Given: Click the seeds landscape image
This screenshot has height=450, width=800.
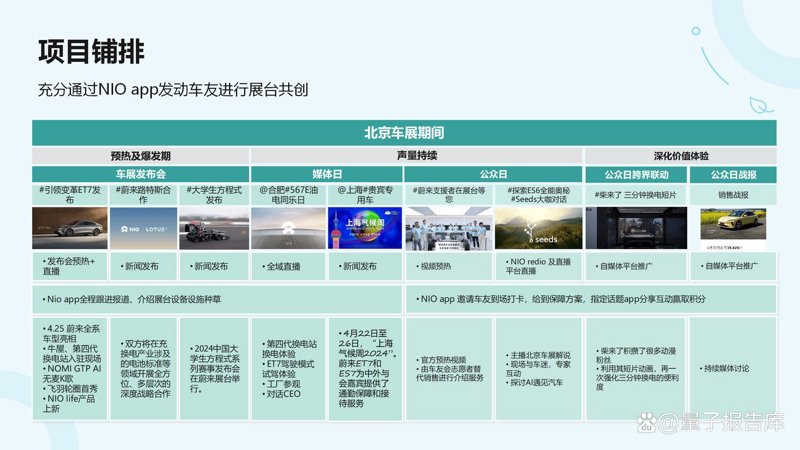Looking at the screenshot, I should pyautogui.click(x=538, y=228).
